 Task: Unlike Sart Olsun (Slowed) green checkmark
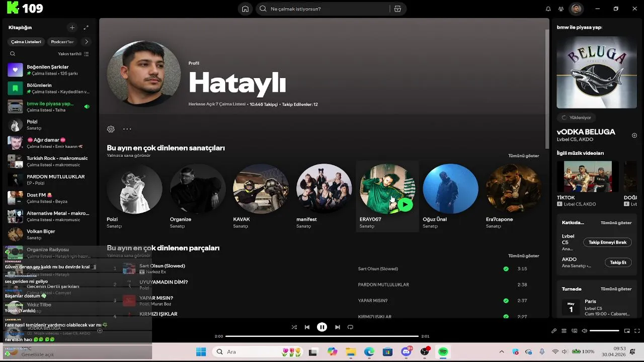pyautogui.click(x=506, y=269)
